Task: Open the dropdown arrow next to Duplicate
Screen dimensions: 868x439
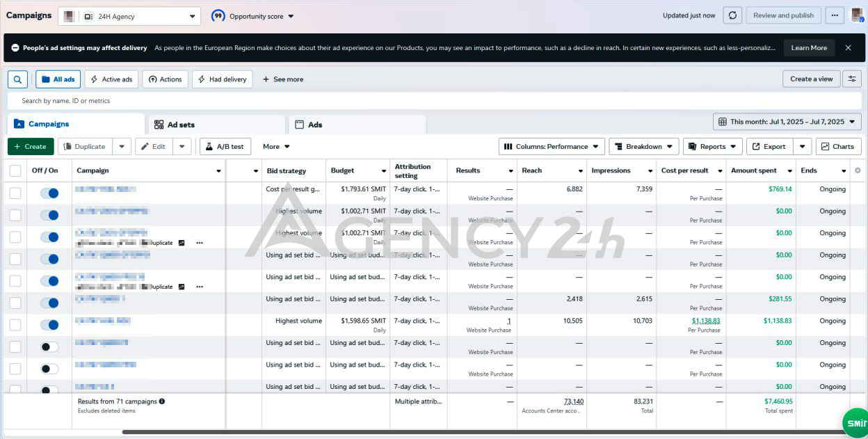Action: (122, 147)
